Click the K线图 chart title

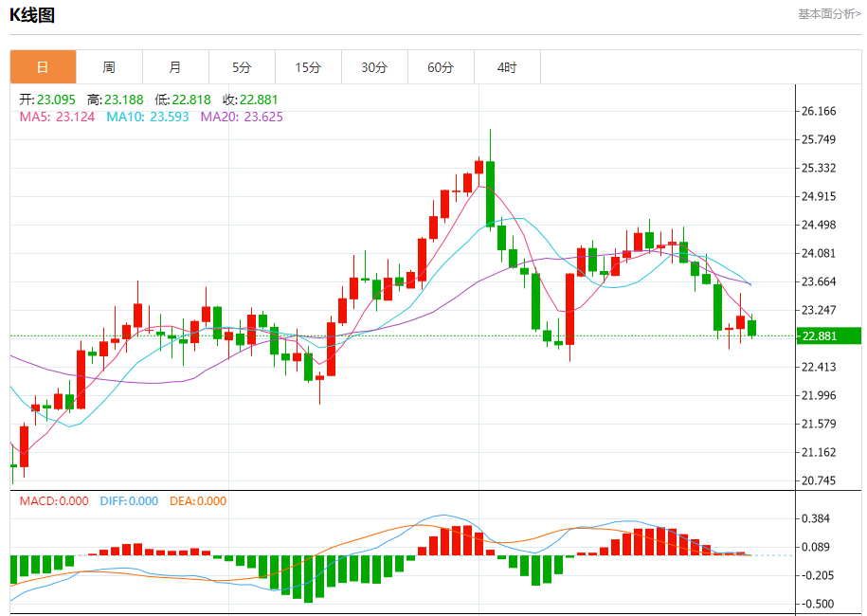click(32, 14)
